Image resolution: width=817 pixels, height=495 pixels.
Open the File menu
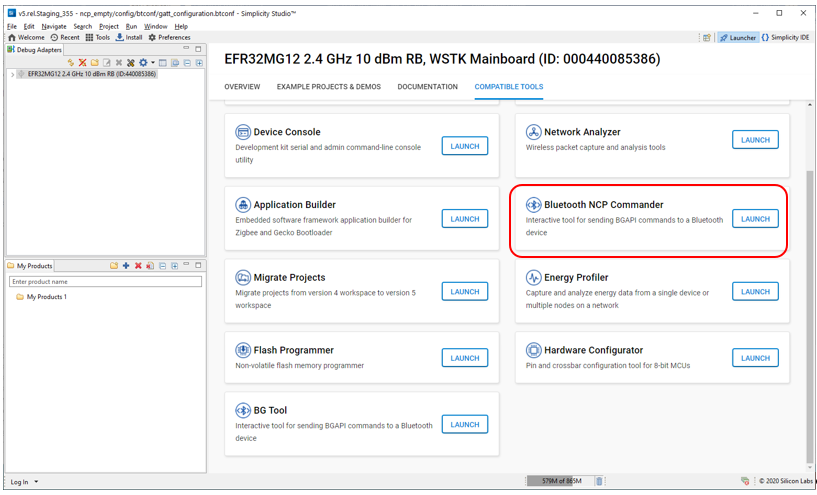(x=12, y=26)
